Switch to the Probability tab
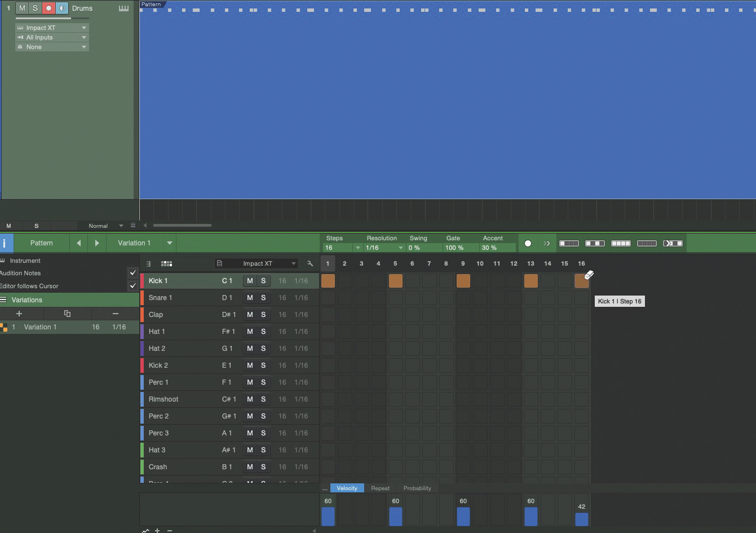This screenshot has height=533, width=756. pyautogui.click(x=417, y=488)
